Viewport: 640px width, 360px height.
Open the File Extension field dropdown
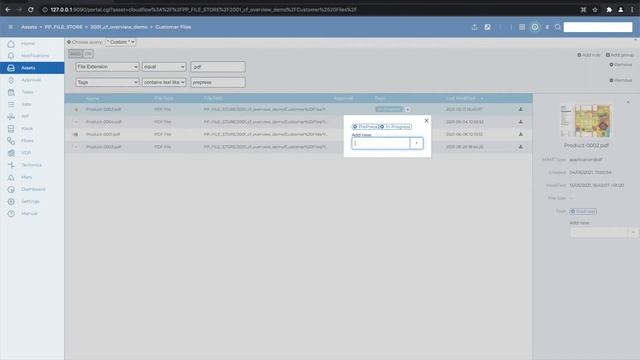coord(107,67)
